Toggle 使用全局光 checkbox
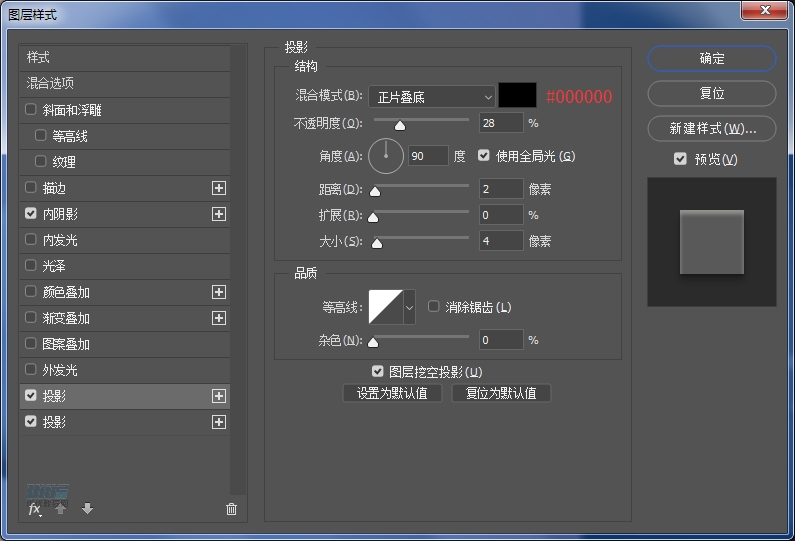 point(484,156)
